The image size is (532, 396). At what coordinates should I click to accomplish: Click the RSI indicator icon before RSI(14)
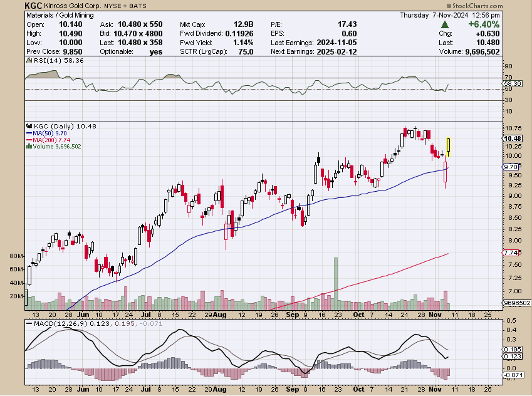point(29,60)
